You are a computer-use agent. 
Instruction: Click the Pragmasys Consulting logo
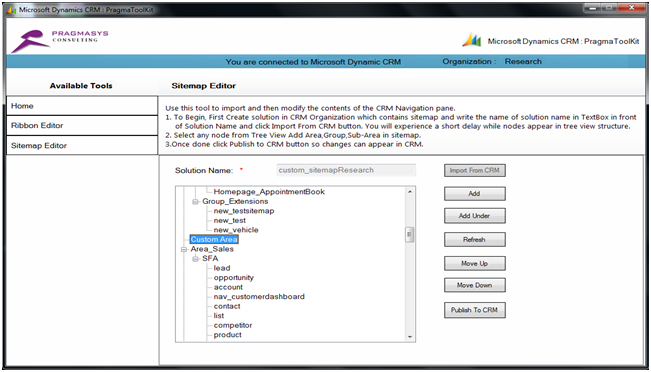(x=59, y=41)
